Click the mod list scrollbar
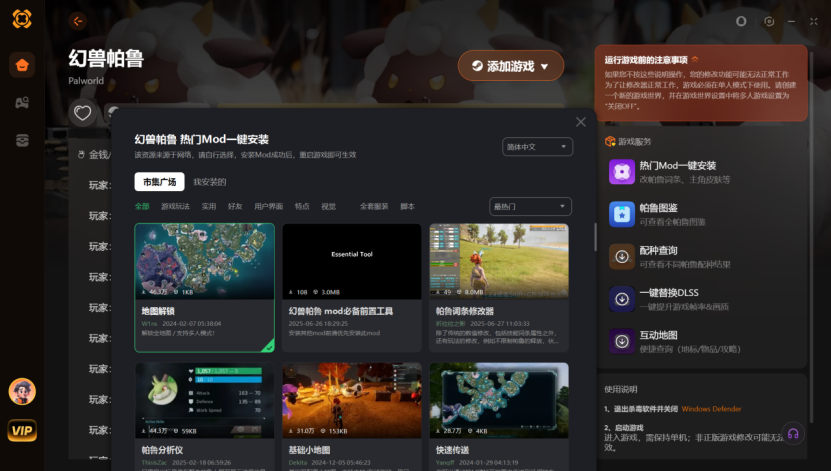This screenshot has width=831, height=471. click(x=595, y=237)
